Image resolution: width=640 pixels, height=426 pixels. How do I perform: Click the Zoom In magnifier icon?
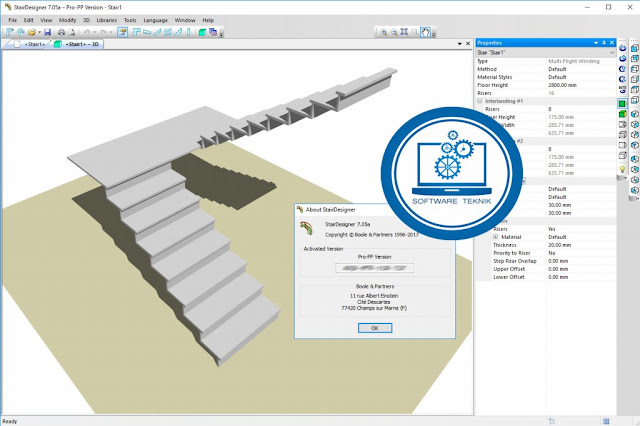point(384,32)
